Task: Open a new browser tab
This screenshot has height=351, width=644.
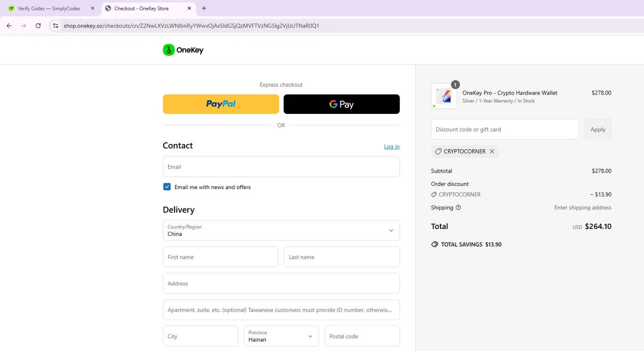Action: 204,8
